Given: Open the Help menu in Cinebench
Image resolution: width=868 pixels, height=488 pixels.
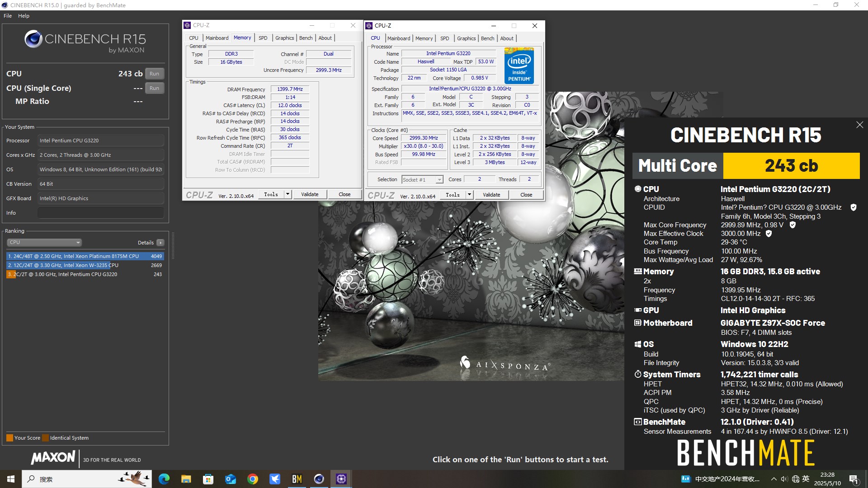Looking at the screenshot, I should (x=24, y=15).
